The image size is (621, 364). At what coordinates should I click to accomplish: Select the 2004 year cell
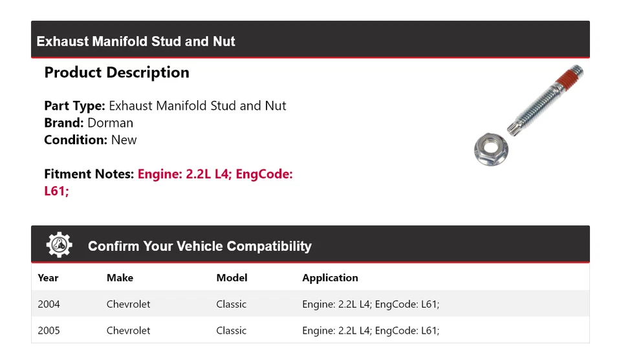49,304
